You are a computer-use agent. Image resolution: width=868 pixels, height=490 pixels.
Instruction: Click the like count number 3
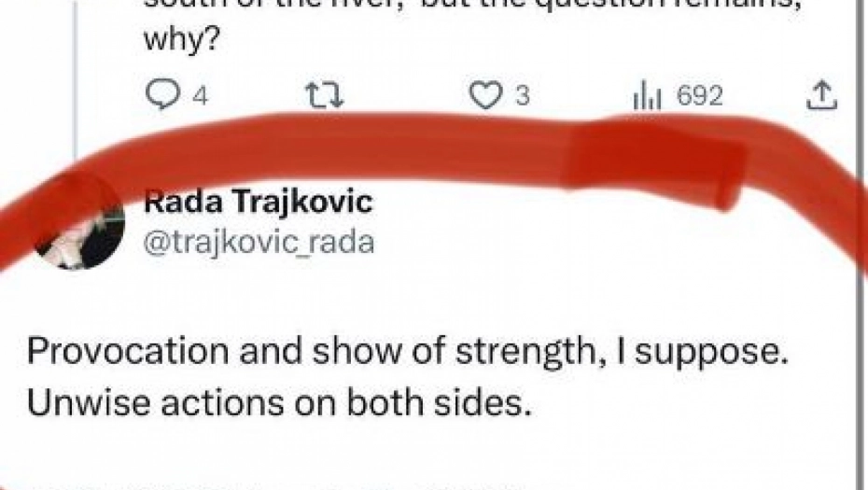point(523,96)
